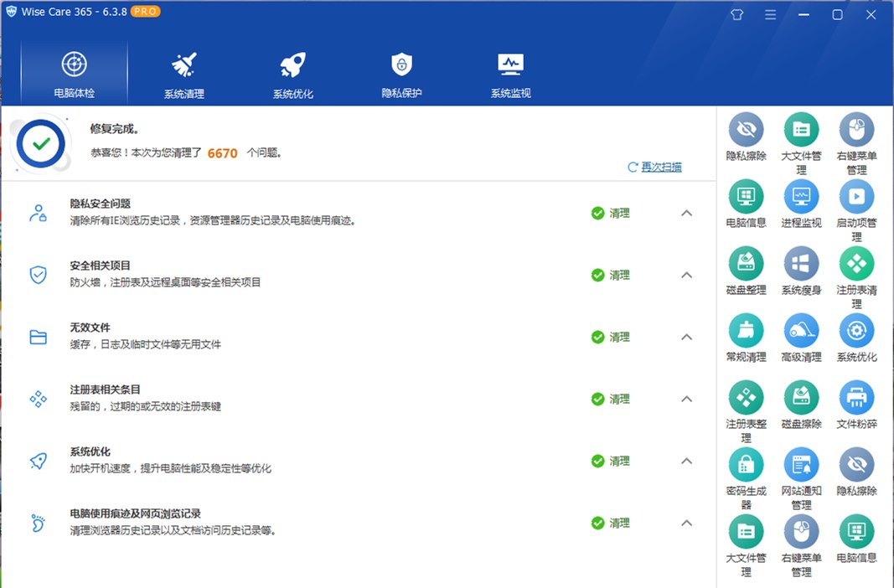Click text 恭喜您！本次为您清理了

[146, 152]
